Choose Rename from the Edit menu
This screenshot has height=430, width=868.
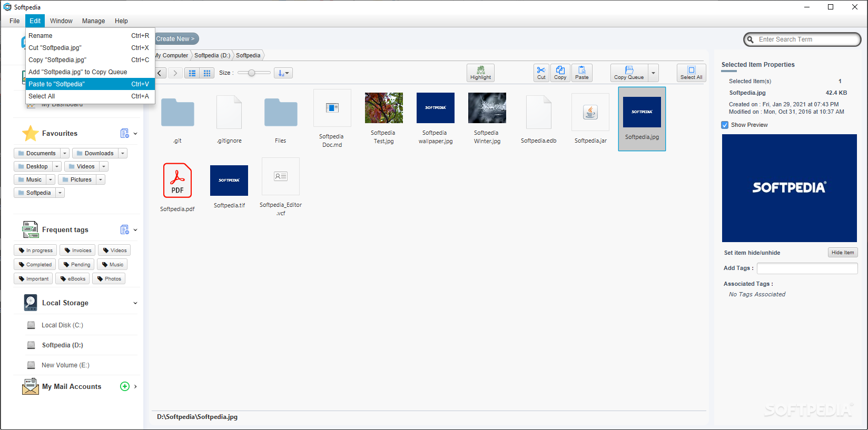[x=90, y=36]
